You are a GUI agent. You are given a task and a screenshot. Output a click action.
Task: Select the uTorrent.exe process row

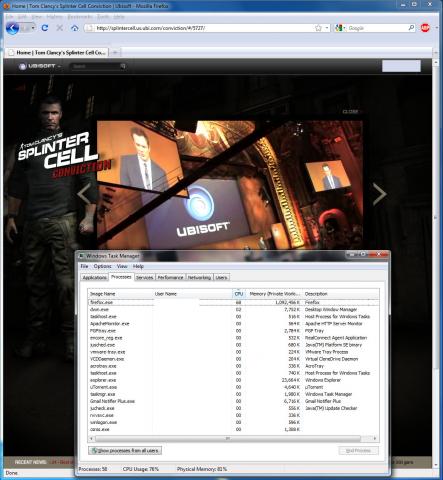[233, 387]
